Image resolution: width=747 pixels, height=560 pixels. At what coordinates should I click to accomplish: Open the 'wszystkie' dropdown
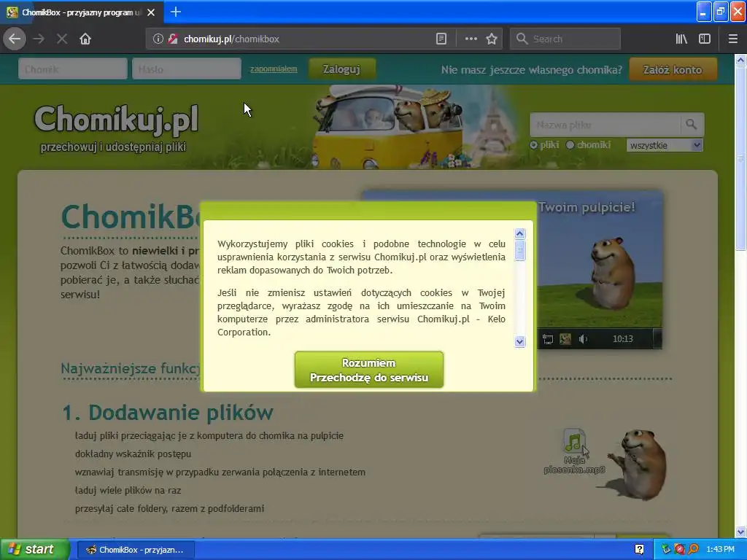tap(665, 145)
